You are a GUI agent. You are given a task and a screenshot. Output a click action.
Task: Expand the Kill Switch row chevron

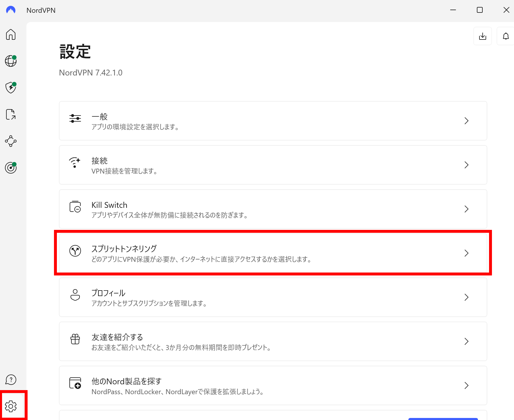466,209
